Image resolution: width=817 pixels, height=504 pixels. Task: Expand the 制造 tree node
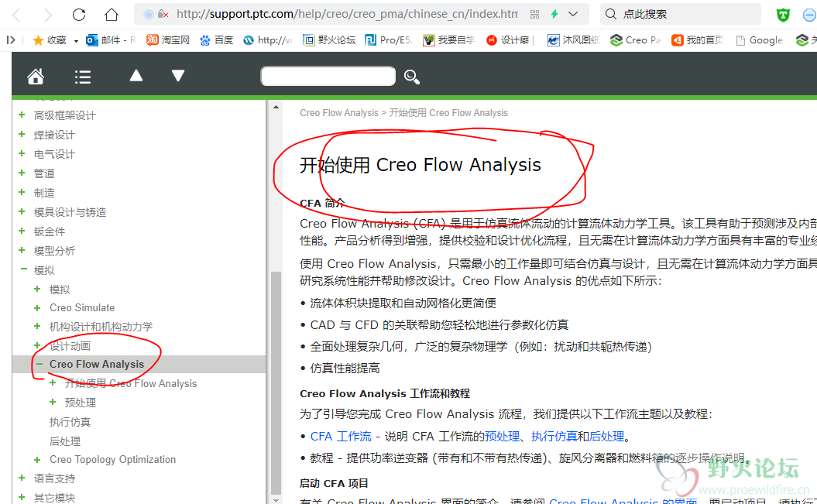(x=22, y=191)
